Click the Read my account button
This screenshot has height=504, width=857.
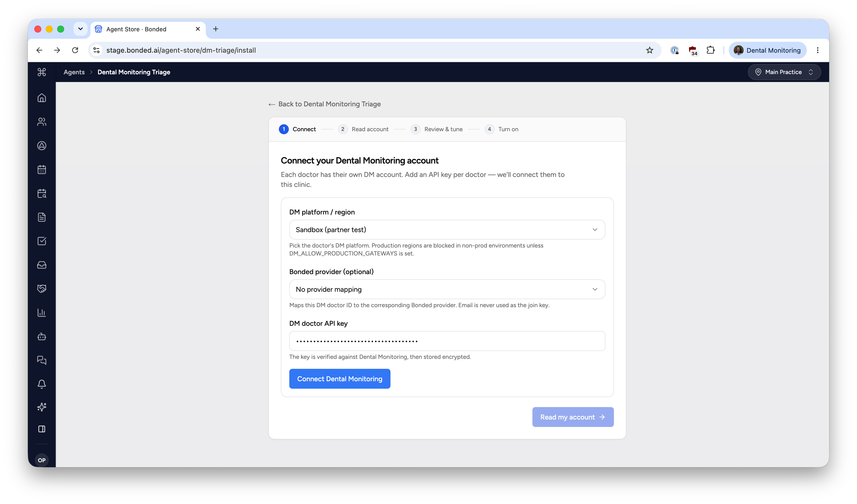[x=573, y=417]
